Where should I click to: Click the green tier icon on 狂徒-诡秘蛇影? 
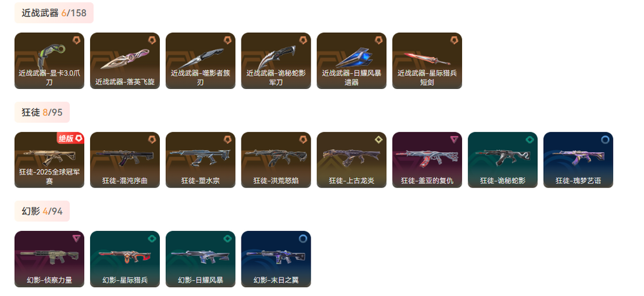pos(530,140)
